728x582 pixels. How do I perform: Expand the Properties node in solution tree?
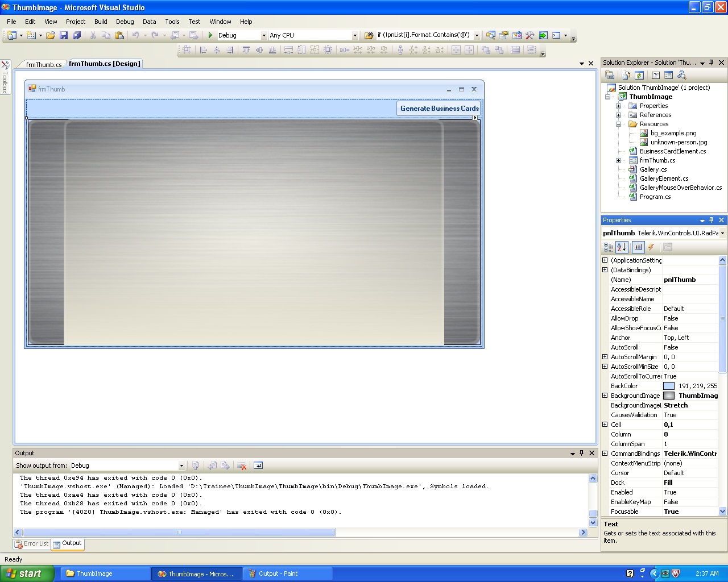point(619,106)
